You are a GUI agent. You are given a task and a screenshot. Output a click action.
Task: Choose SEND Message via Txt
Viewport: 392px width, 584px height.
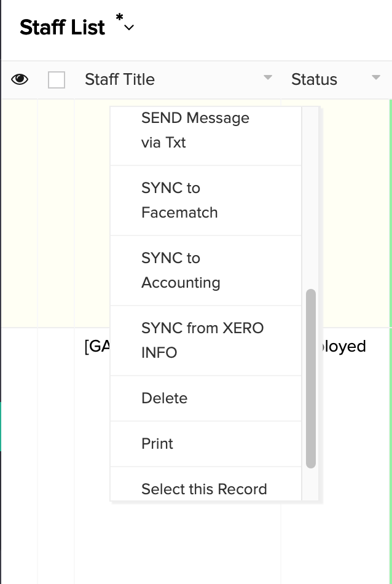[x=195, y=130]
